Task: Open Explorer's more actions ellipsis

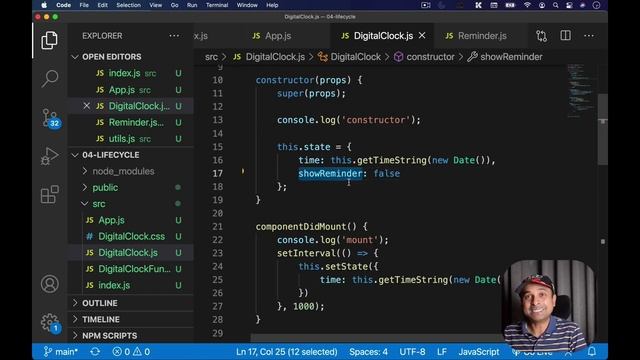Action: tap(174, 36)
